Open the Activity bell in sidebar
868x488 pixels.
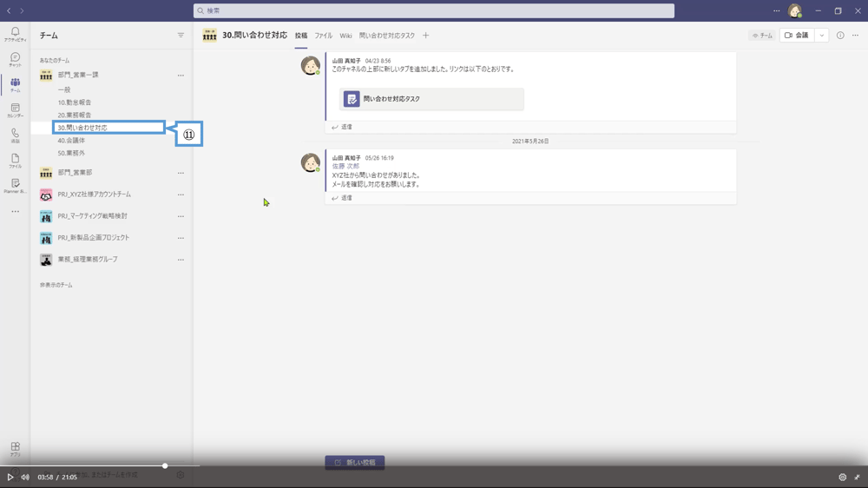pos(15,35)
